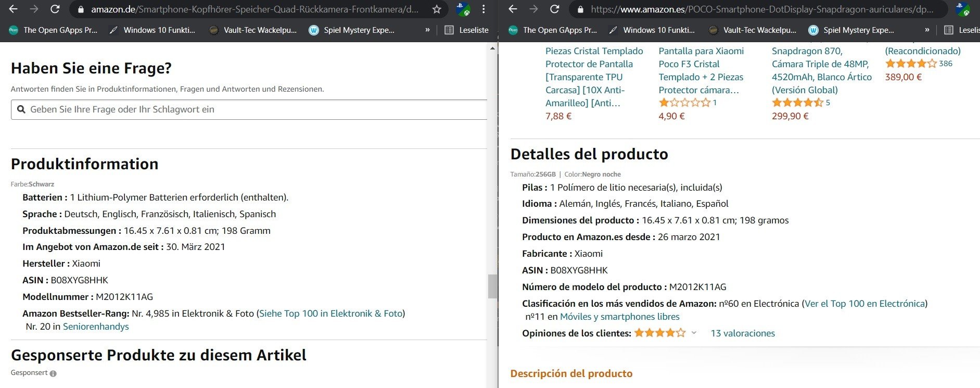The image size is (980, 388).
Task: Open the Seniorenhandys category link
Action: (x=96, y=327)
